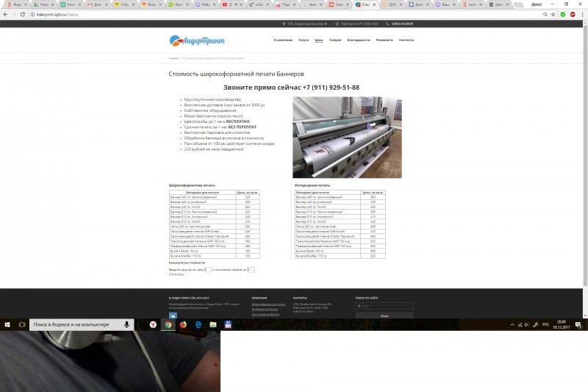Click the 'Бумага Блюбек 115 гр.' row in left table
Screen dimensions: 588x392
coord(214,256)
